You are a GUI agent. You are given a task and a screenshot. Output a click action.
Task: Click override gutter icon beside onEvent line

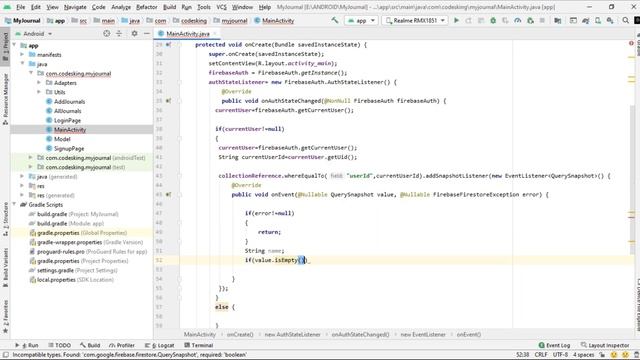click(x=168, y=195)
